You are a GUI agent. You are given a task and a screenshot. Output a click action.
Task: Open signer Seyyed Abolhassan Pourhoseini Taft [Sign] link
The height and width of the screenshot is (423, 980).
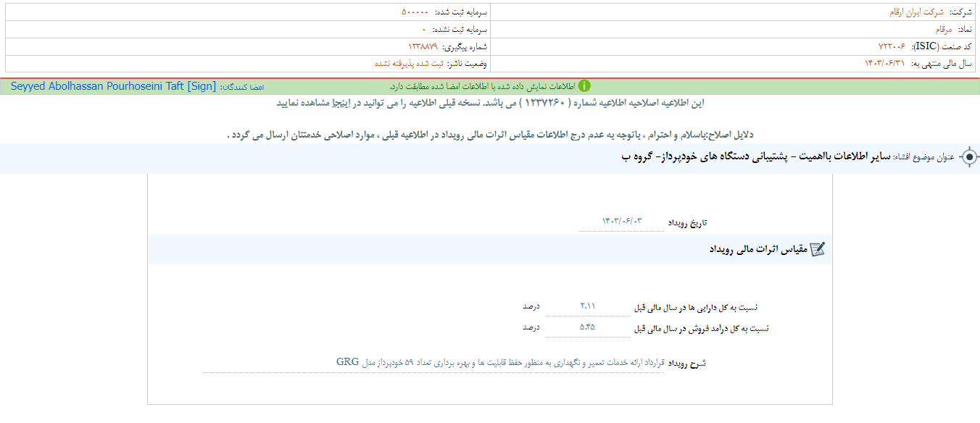pos(113,86)
